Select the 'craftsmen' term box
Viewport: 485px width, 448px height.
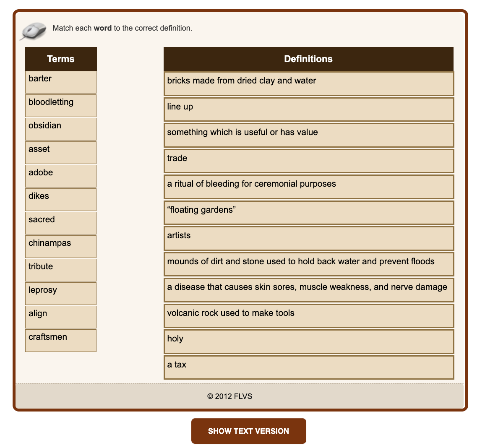click(61, 341)
